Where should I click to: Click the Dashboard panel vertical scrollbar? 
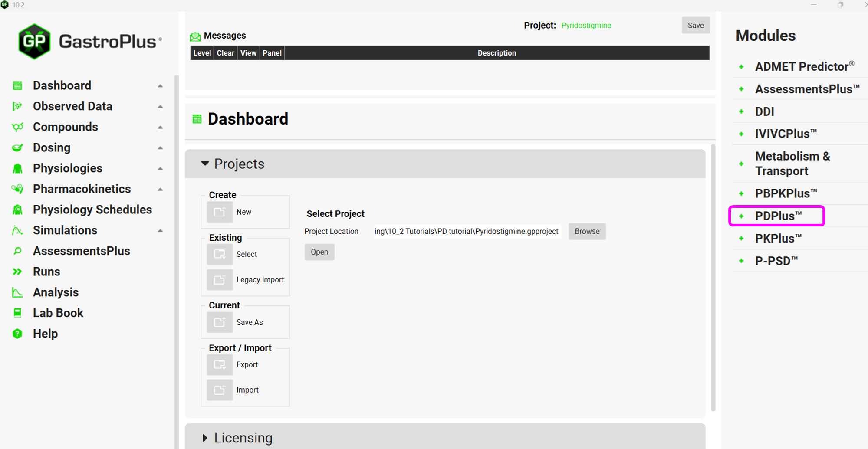coord(713,278)
